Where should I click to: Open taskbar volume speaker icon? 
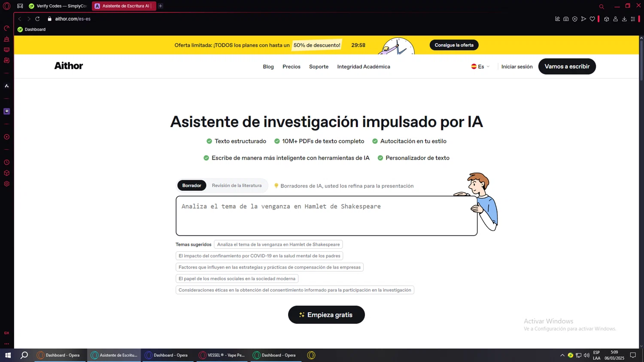pos(586,355)
